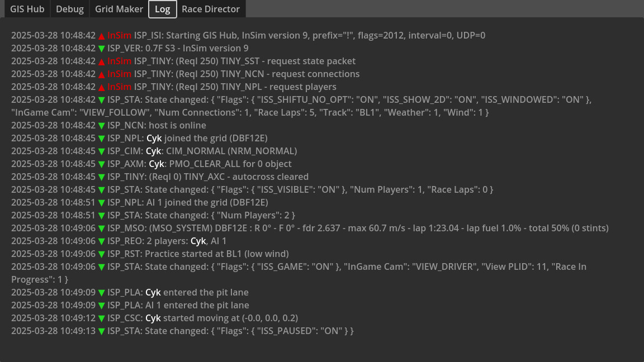The width and height of the screenshot is (644, 362).
Task: Click the Log tab
Action: pyautogui.click(x=163, y=9)
